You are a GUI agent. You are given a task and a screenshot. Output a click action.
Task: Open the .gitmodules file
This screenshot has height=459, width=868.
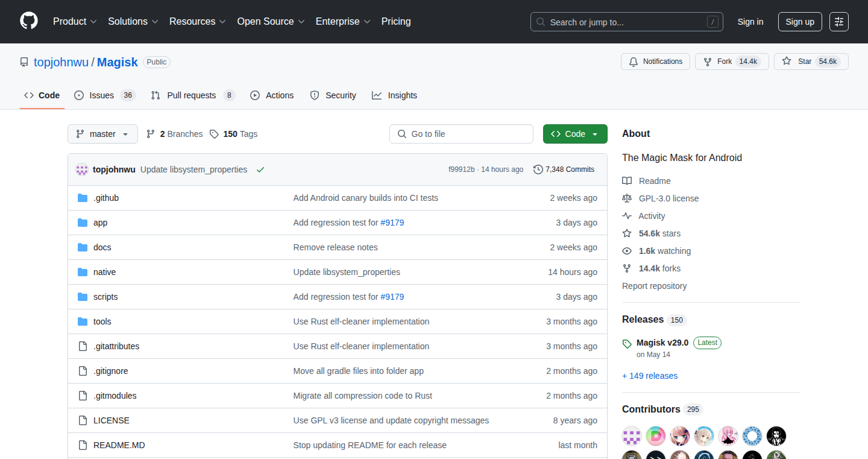115,396
